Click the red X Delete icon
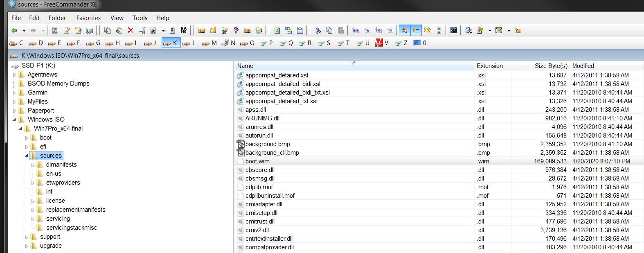The image size is (644, 253). pyautogui.click(x=131, y=31)
